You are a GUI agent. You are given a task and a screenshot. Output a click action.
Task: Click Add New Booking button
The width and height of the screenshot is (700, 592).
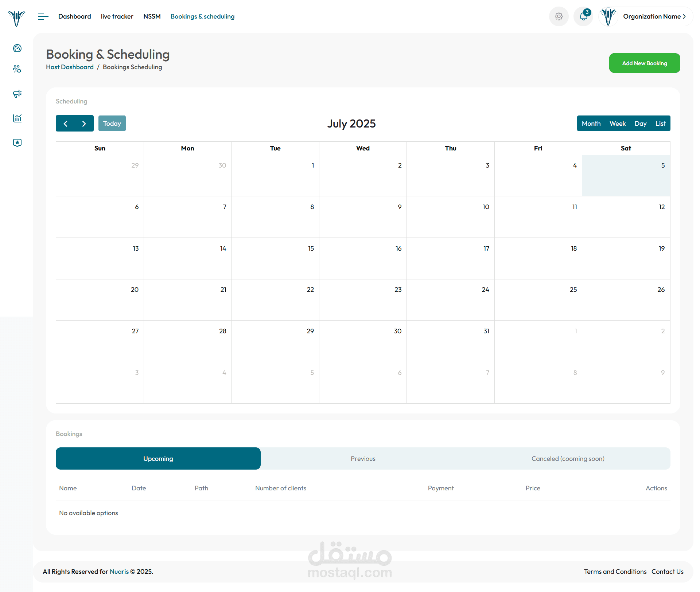(x=645, y=63)
